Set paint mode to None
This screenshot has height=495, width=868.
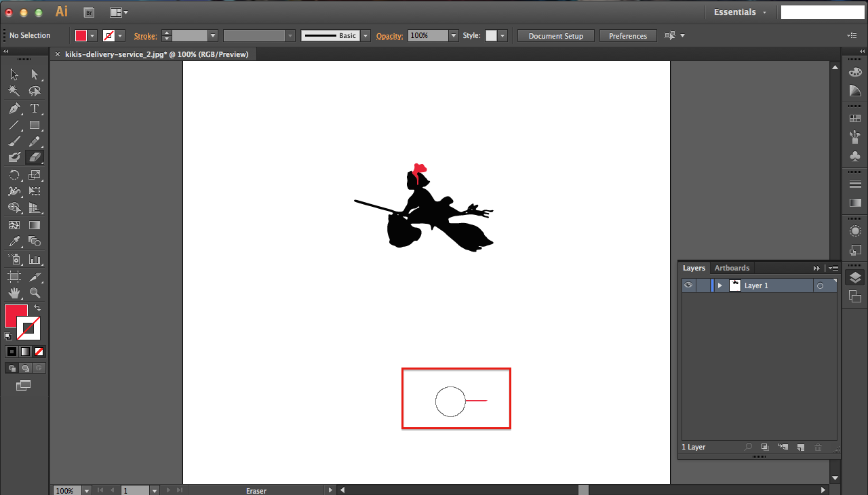click(x=39, y=351)
